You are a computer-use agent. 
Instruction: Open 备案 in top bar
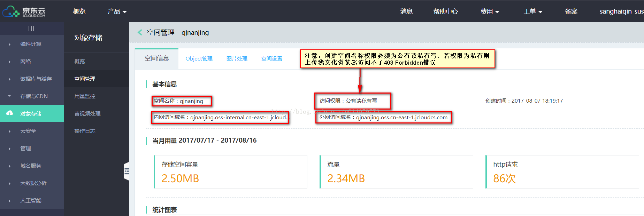point(571,11)
